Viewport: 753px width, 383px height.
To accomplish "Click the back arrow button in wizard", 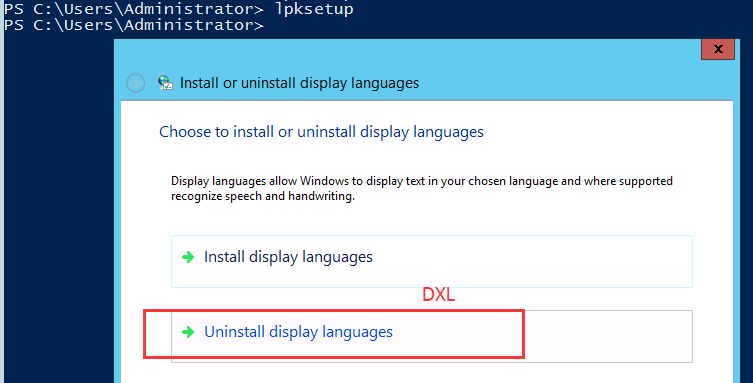I will tap(135, 83).
